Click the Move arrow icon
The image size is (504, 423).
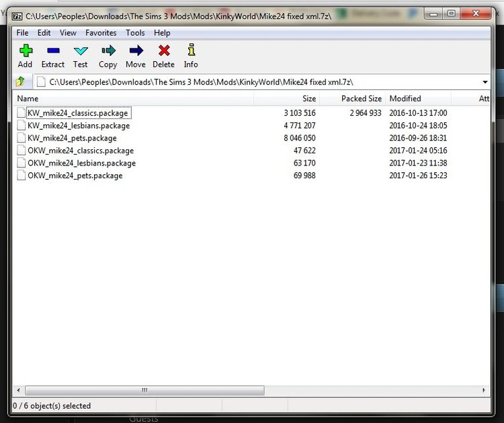point(136,51)
